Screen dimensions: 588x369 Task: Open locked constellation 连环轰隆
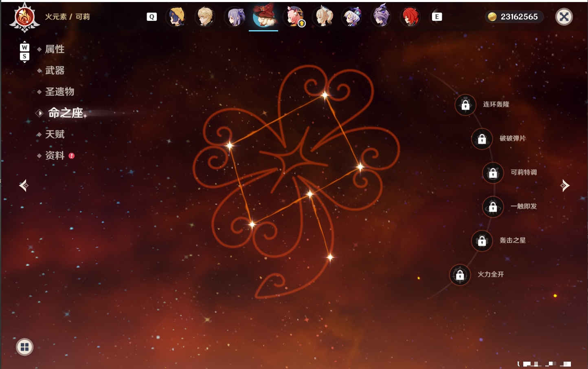(465, 105)
